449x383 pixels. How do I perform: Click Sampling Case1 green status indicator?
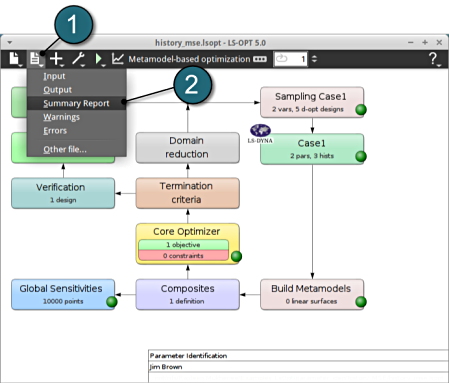click(x=361, y=109)
